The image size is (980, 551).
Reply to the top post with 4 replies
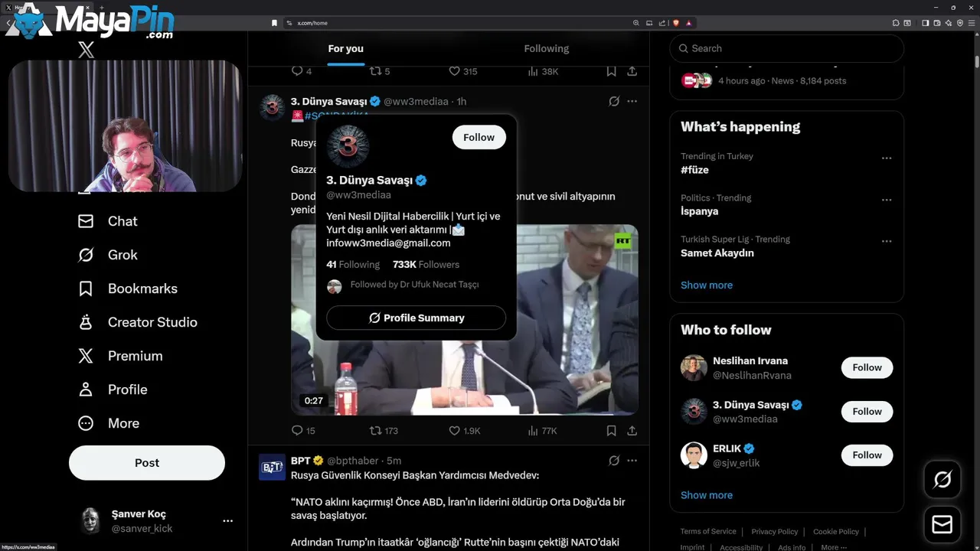[302, 71]
